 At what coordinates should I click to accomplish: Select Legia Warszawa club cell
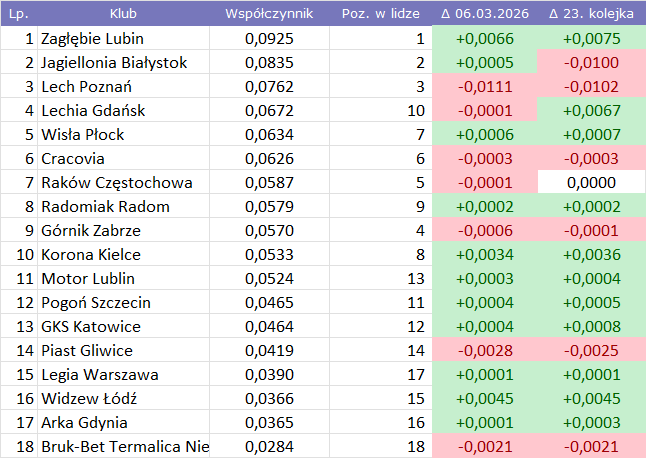(x=99, y=375)
